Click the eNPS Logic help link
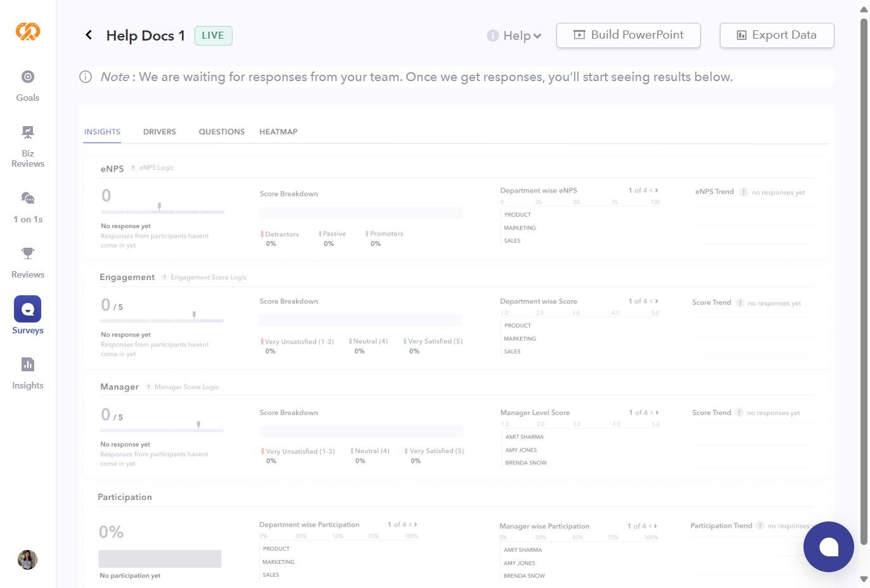The image size is (870, 588). [157, 168]
